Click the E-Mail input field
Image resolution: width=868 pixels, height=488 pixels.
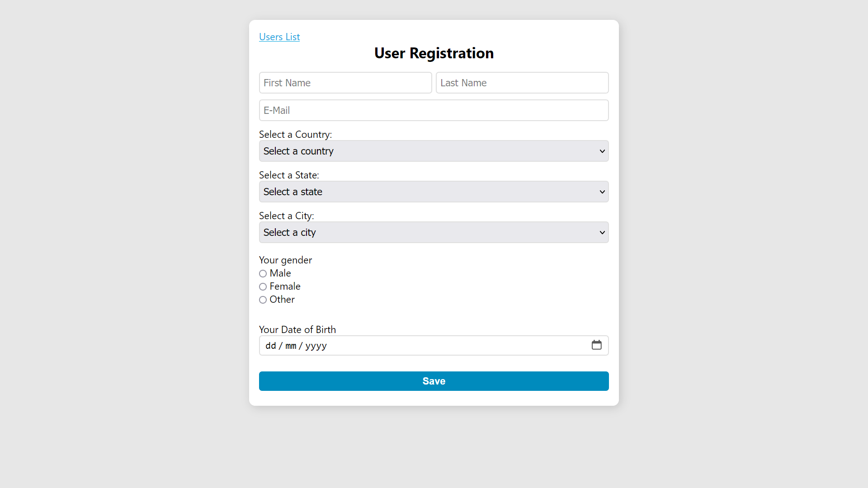pyautogui.click(x=434, y=110)
